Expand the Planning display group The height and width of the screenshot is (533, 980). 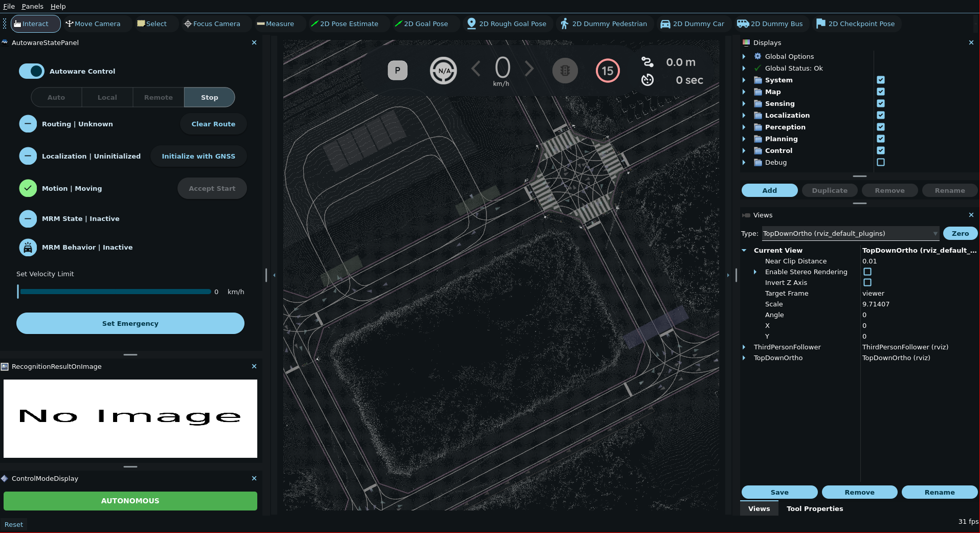pos(744,139)
